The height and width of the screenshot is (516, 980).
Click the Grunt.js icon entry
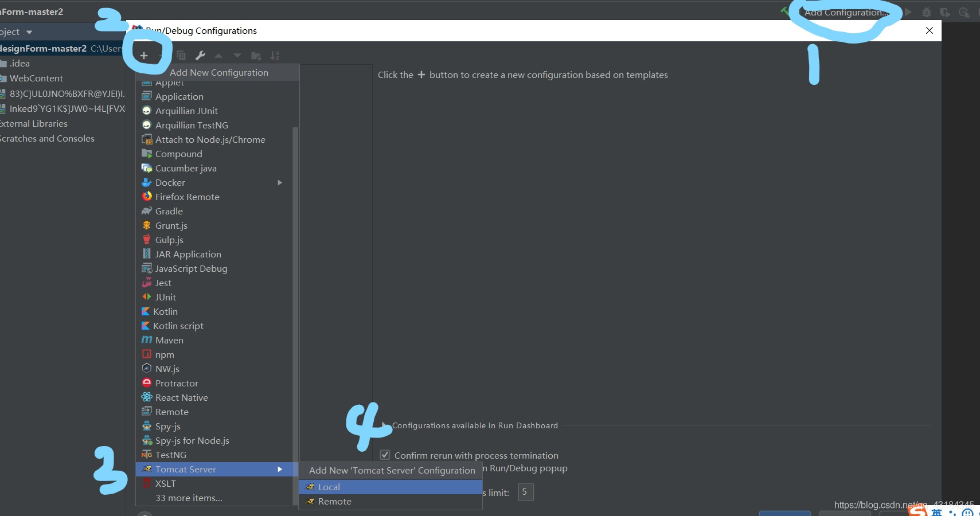coord(147,225)
